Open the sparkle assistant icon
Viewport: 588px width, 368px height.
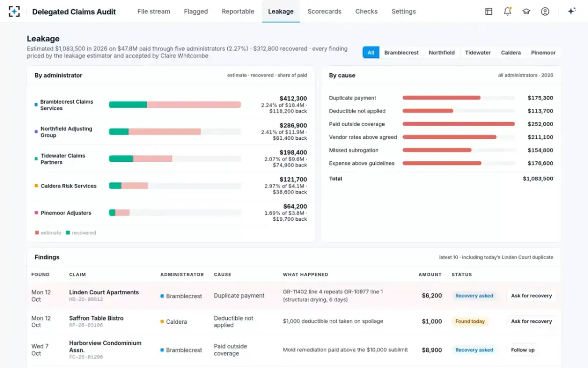point(571,11)
